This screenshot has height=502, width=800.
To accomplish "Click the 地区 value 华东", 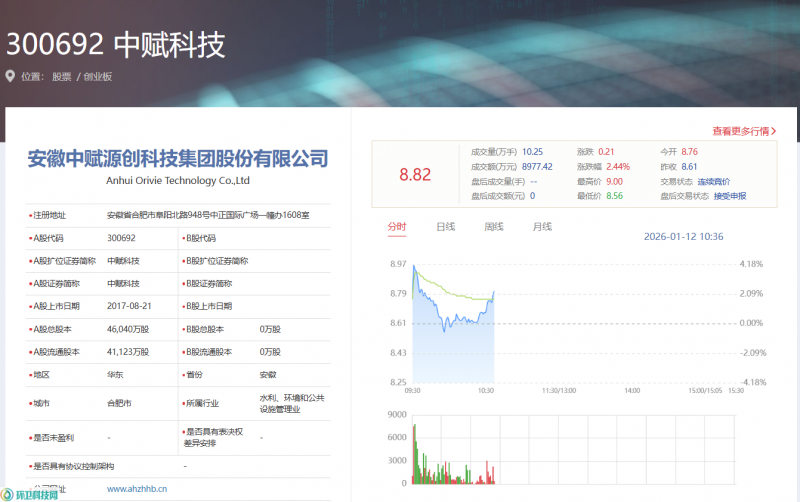I will 115,374.
